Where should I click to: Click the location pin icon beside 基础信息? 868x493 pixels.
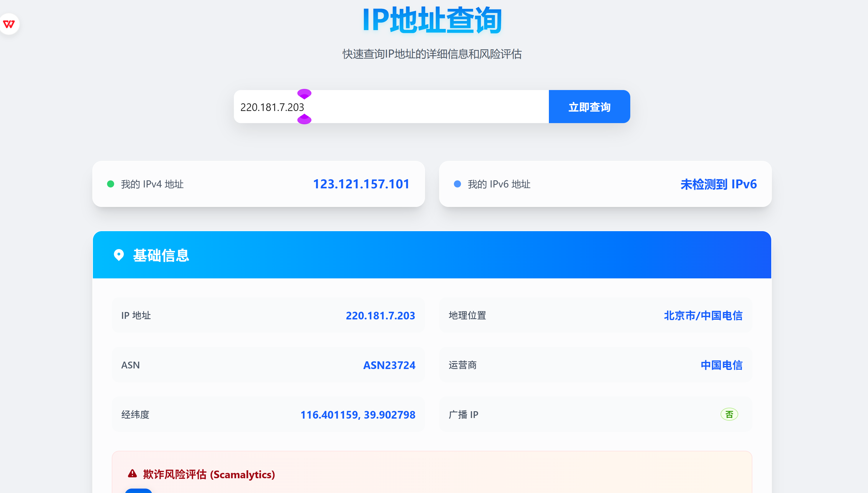click(119, 255)
